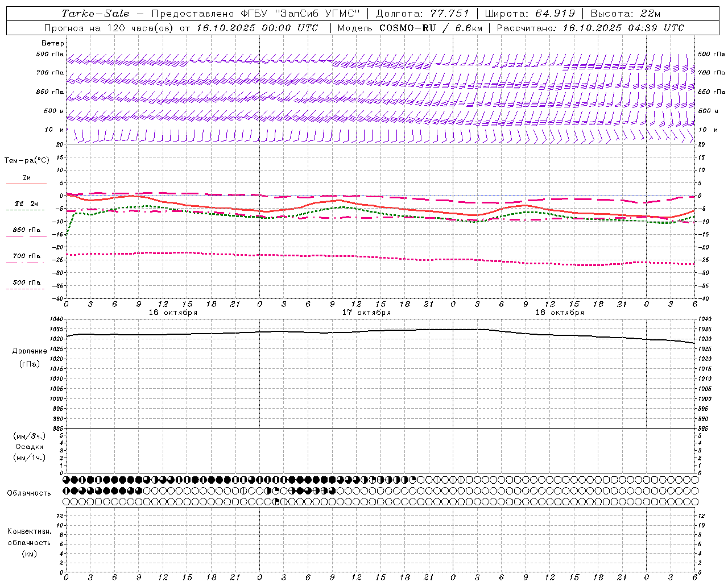Select the Модель COSMO-RU / 6.6км label
This screenshot has width=728, height=582.
pos(409,28)
